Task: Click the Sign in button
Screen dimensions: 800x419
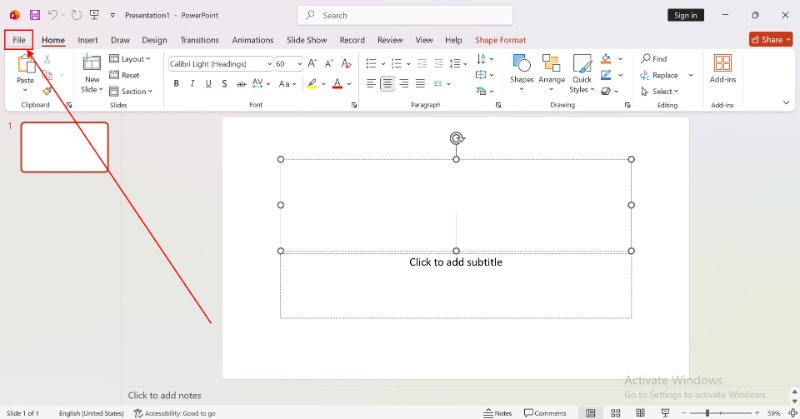Action: pyautogui.click(x=685, y=15)
